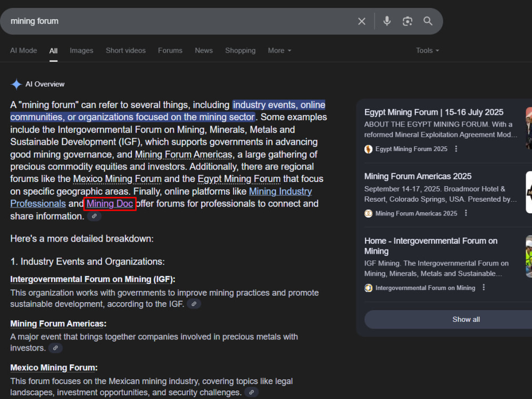Open the News tab
This screenshot has height=399, width=532.
204,51
